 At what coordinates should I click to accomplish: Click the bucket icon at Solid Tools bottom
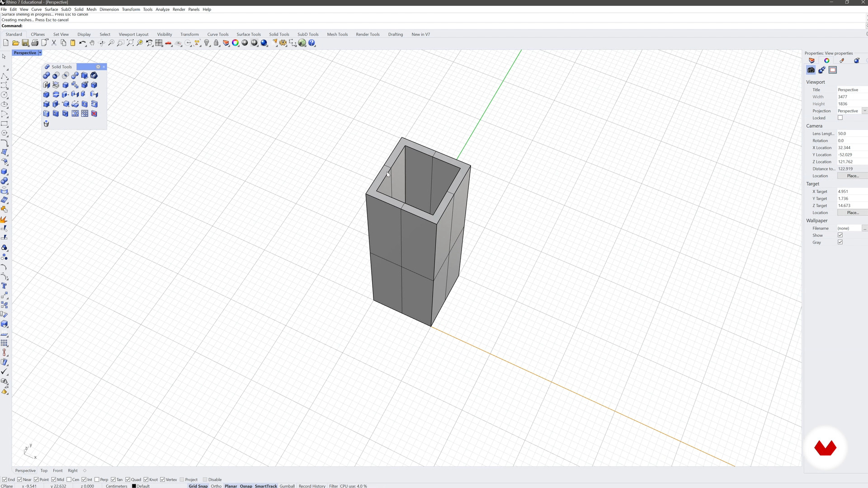[46, 123]
